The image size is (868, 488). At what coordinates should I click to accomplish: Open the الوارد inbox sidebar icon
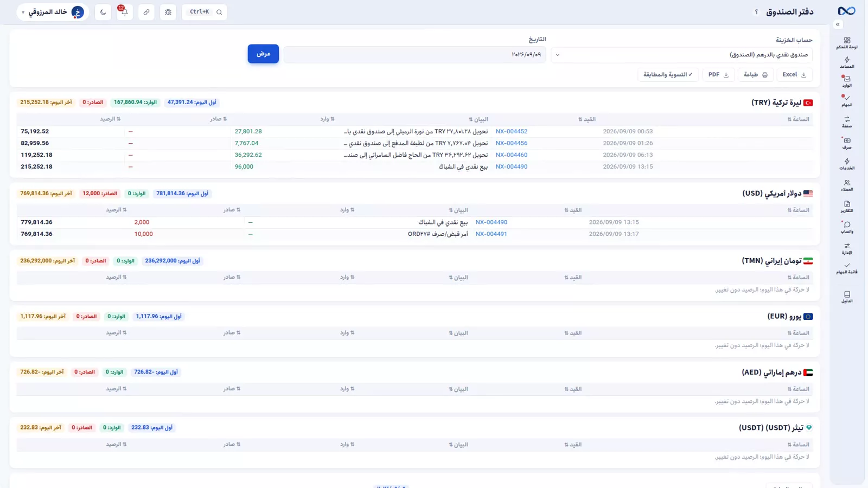(847, 82)
